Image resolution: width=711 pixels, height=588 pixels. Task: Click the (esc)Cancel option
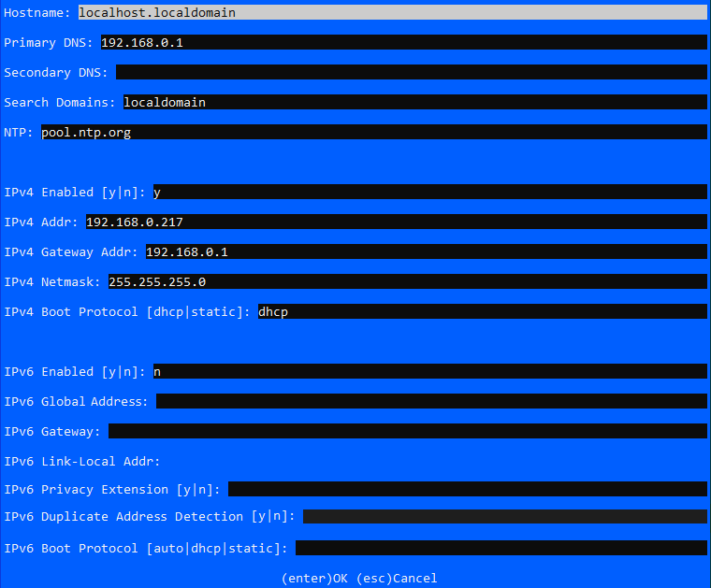[397, 578]
